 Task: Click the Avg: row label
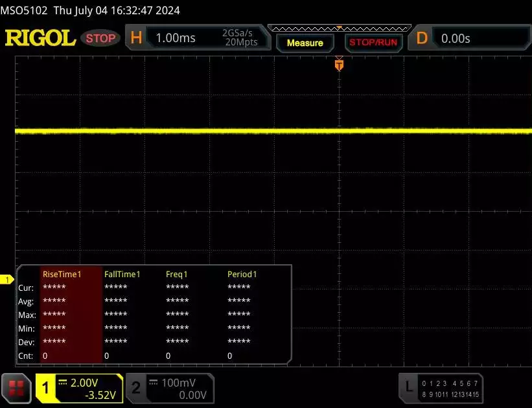[x=26, y=302]
